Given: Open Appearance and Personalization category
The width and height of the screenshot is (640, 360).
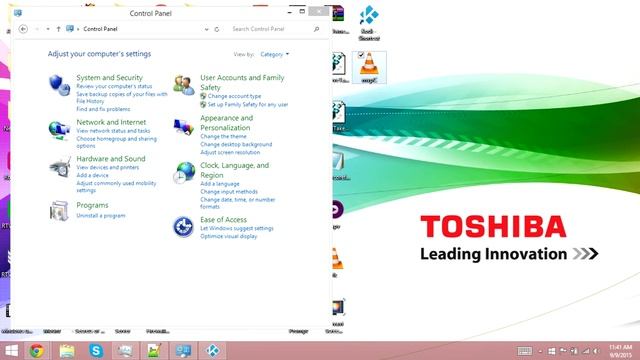Looking at the screenshot, I should (x=227, y=123).
